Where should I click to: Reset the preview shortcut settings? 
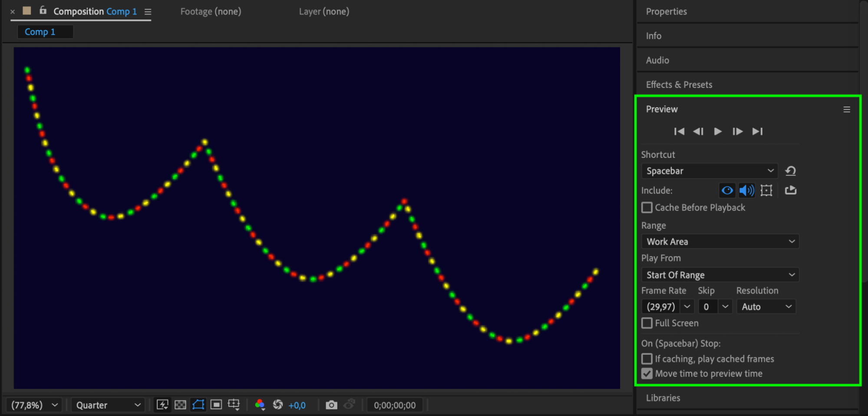pyautogui.click(x=790, y=171)
